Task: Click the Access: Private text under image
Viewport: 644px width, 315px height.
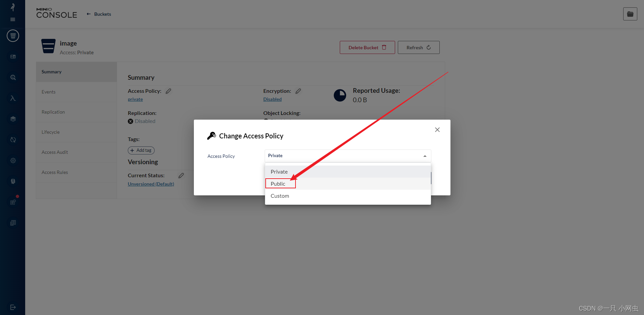Action: [x=77, y=53]
